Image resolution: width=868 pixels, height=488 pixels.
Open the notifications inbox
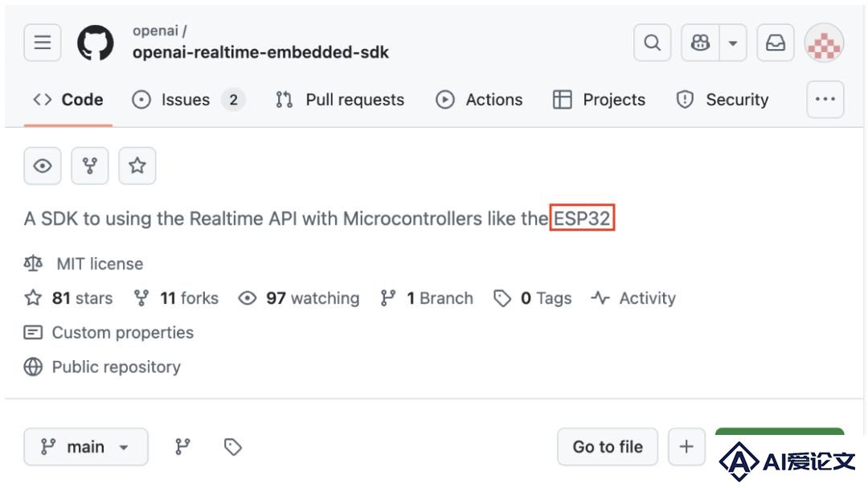pyautogui.click(x=776, y=43)
